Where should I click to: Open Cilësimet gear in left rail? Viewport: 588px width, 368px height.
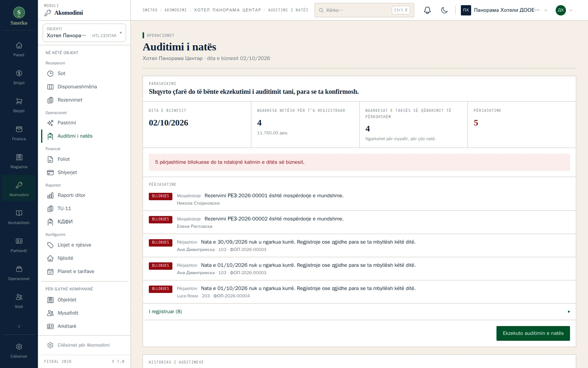click(19, 351)
